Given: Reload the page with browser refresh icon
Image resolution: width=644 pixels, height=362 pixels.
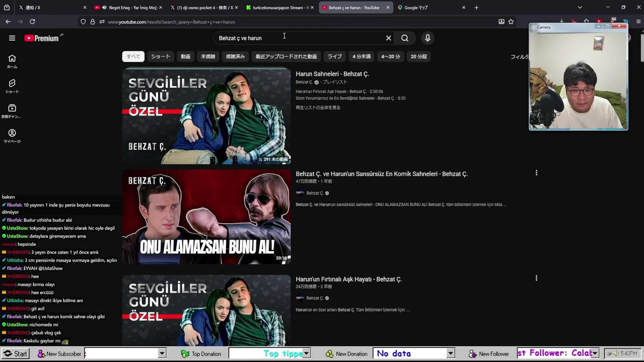Looking at the screenshot, I should click(x=32, y=22).
